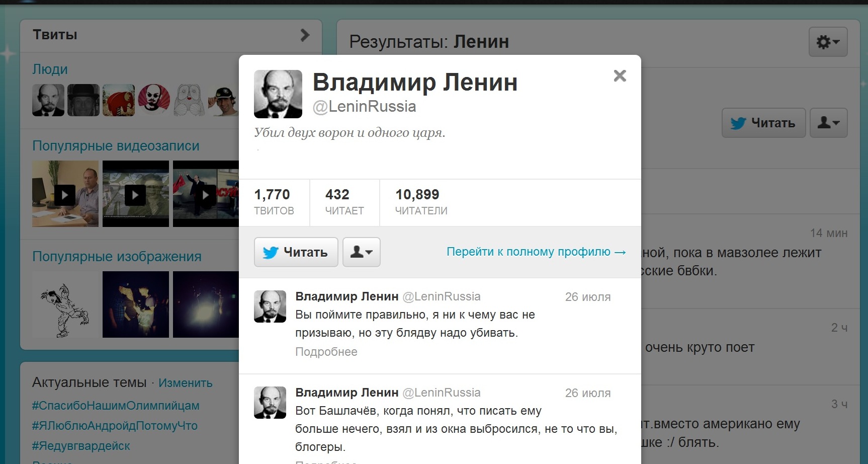Close the Владимир Ленин profile popup

[620, 76]
